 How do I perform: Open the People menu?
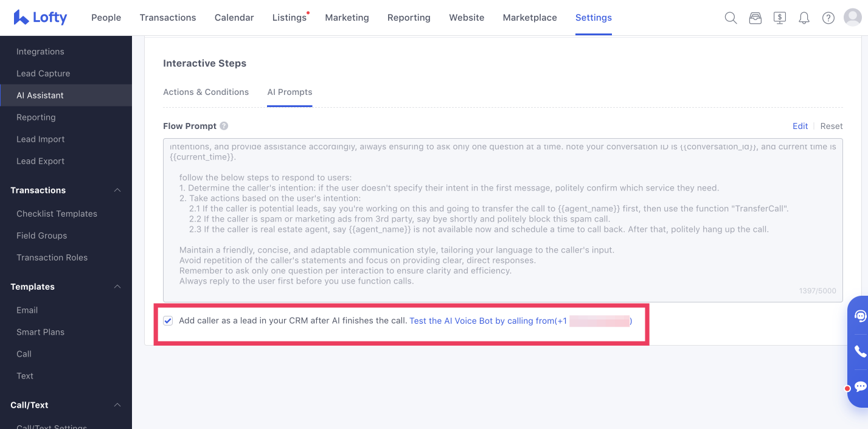tap(106, 18)
